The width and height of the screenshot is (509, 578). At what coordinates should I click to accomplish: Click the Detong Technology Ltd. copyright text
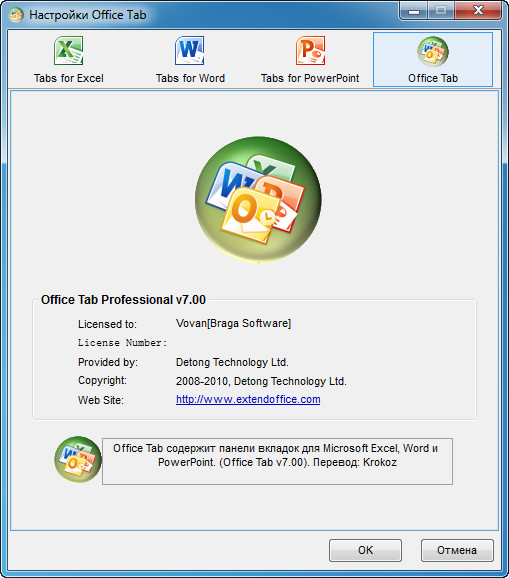point(261,381)
